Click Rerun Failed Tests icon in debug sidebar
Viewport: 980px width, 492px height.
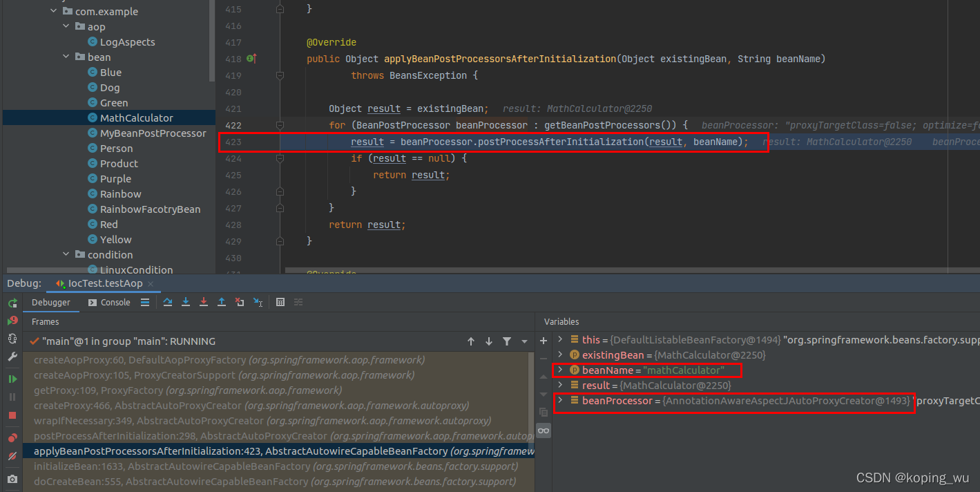point(12,321)
